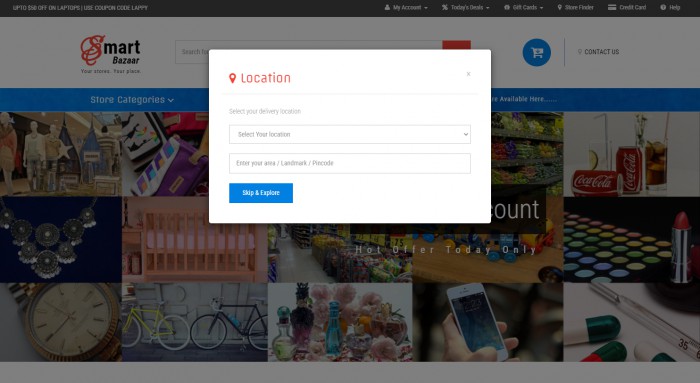Open the necklace jewelry image

61,240
